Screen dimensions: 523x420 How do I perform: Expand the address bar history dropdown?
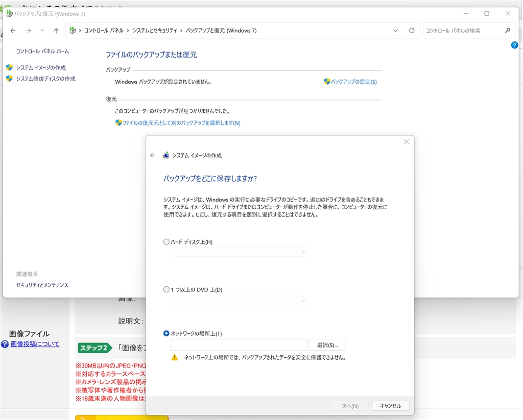pyautogui.click(x=395, y=31)
